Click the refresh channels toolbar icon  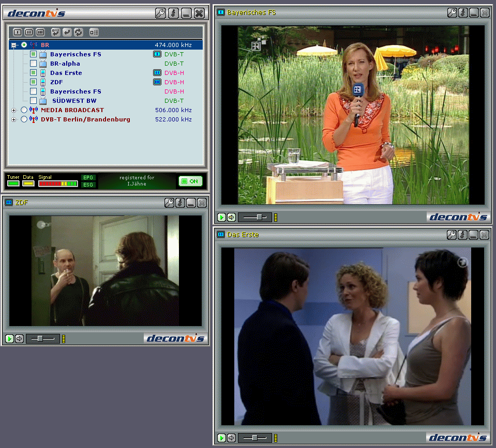tap(78, 32)
